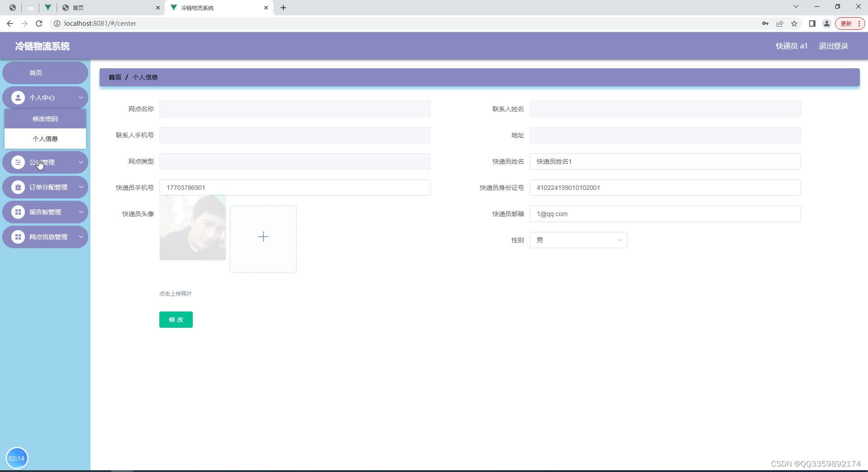Click the disabled 联系人手机号 field
868x472 pixels.
click(x=295, y=135)
